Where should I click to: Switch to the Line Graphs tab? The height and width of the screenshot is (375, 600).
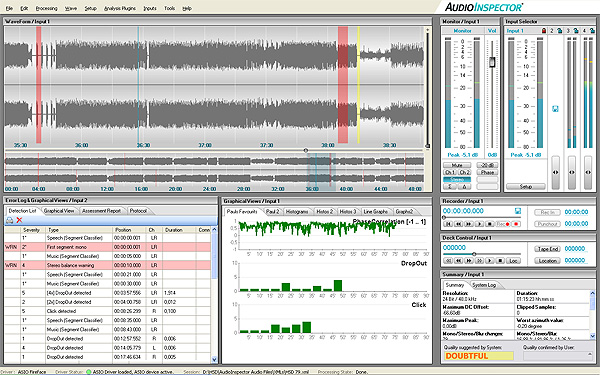tap(375, 212)
